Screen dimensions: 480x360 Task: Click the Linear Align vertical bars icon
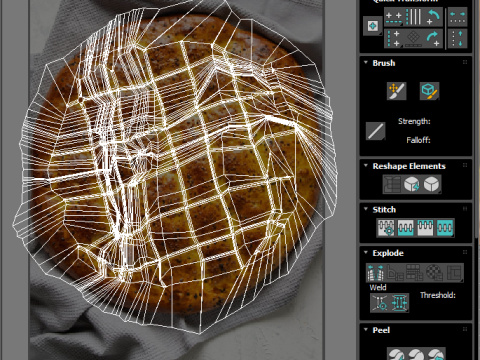(x=413, y=17)
